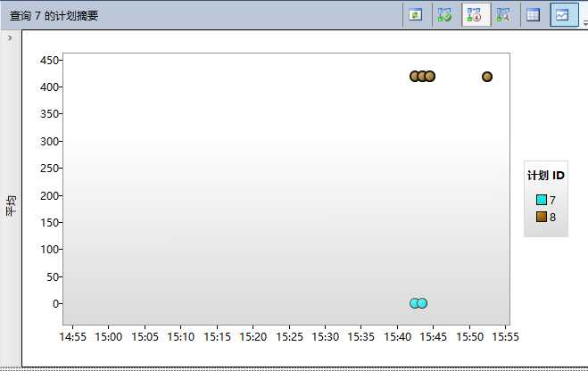Click the Force Plan icon with green checkmark
This screenshot has height=371, width=588.
tap(444, 15)
